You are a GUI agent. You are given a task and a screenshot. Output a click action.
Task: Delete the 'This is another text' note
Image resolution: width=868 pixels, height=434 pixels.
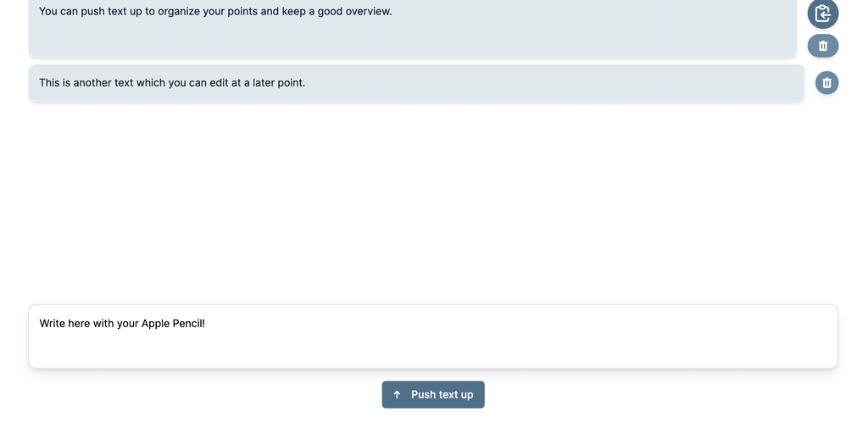coord(826,83)
